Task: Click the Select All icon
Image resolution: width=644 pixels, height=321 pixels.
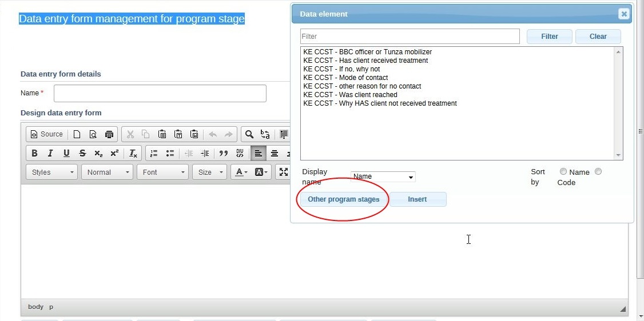Action: click(284, 134)
